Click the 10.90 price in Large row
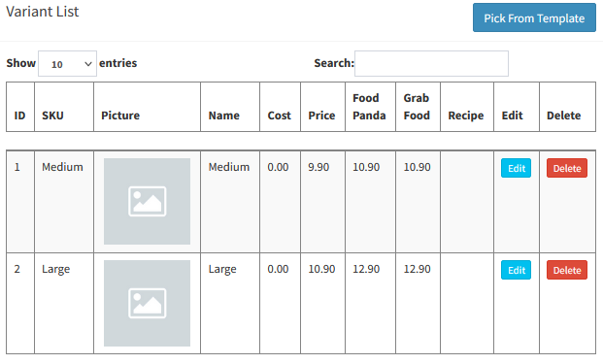Viewport: 603px width, 364px height. tap(321, 269)
